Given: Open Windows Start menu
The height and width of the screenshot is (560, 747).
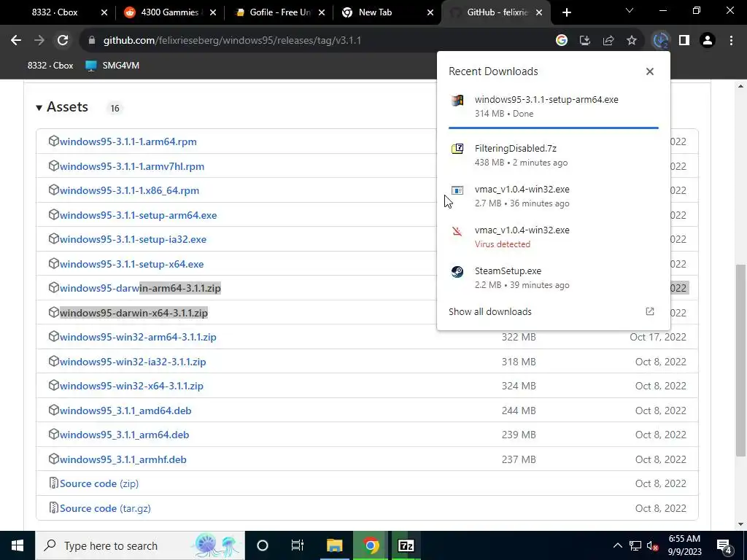Looking at the screenshot, I should tap(18, 545).
